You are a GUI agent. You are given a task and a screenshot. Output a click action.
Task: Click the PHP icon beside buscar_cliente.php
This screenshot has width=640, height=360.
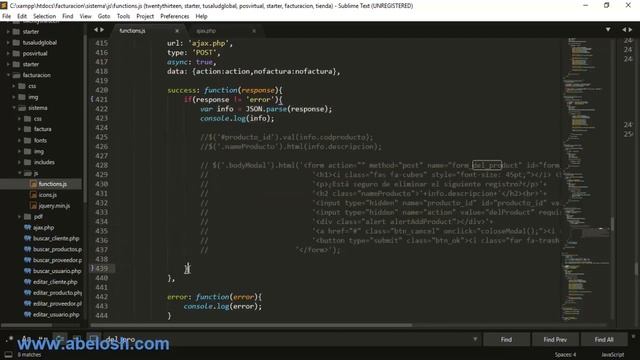coord(28,238)
